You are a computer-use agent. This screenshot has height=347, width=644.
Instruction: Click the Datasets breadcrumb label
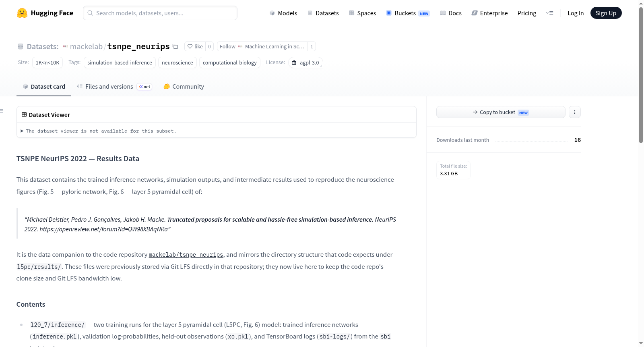tap(43, 46)
